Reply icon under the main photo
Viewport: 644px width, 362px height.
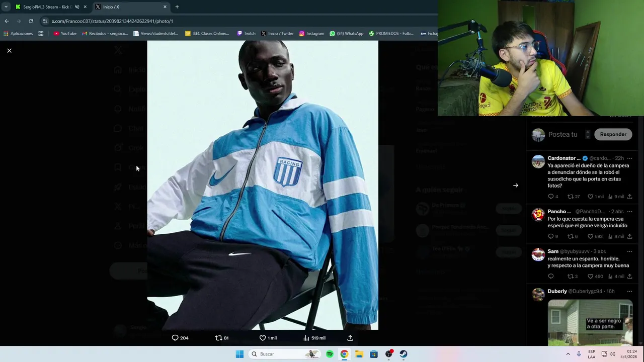click(x=175, y=338)
